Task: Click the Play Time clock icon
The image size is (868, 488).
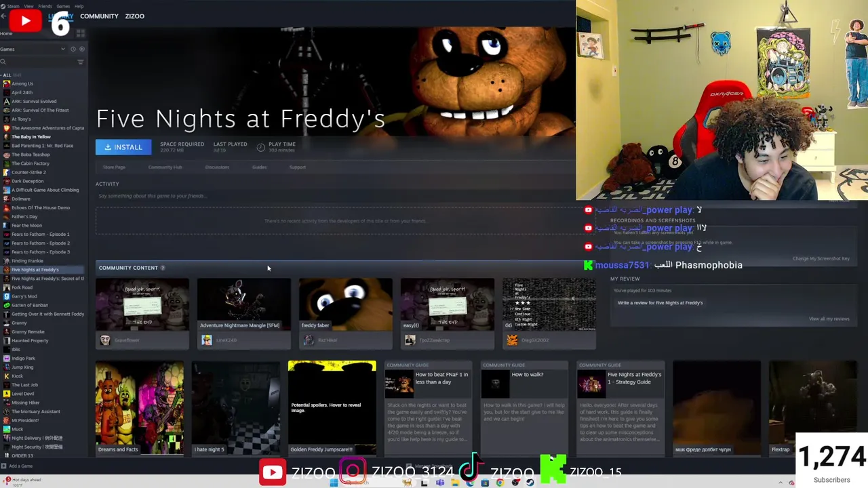Action: (261, 146)
